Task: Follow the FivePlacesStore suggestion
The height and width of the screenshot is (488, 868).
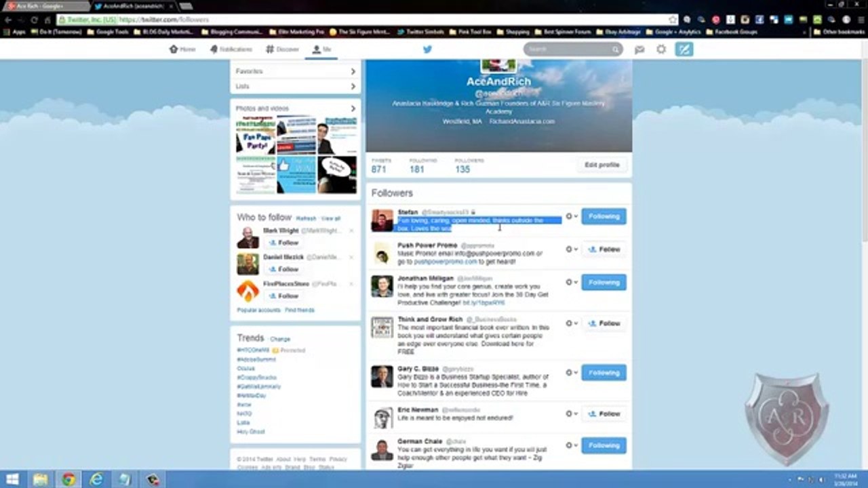Action: (283, 296)
